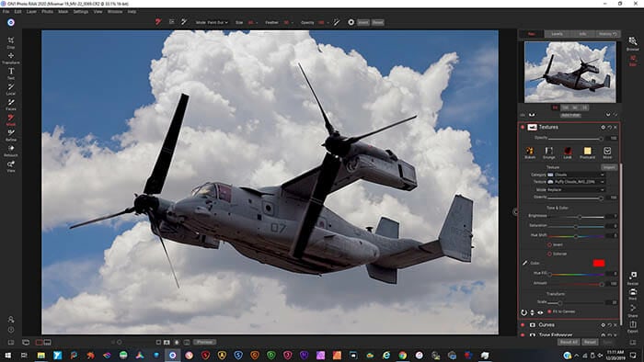Toggle the Textures filter on/off dot
The height and width of the screenshot is (362, 644).
coord(523,127)
